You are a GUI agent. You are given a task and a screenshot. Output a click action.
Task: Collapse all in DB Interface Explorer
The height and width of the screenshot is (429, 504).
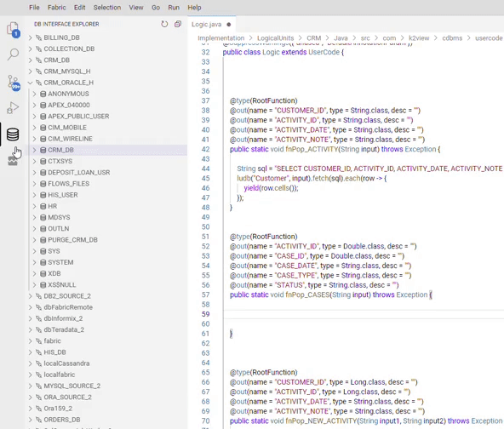pos(178,24)
